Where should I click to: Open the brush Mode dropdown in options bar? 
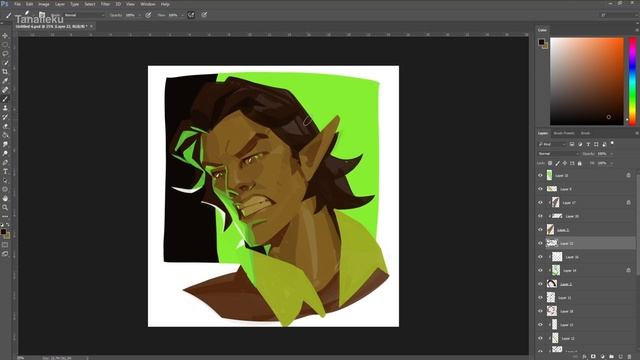coord(85,15)
